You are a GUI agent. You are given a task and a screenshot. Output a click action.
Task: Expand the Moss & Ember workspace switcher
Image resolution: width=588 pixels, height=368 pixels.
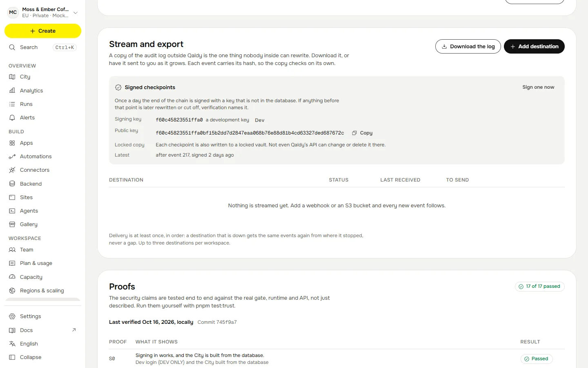[43, 12]
